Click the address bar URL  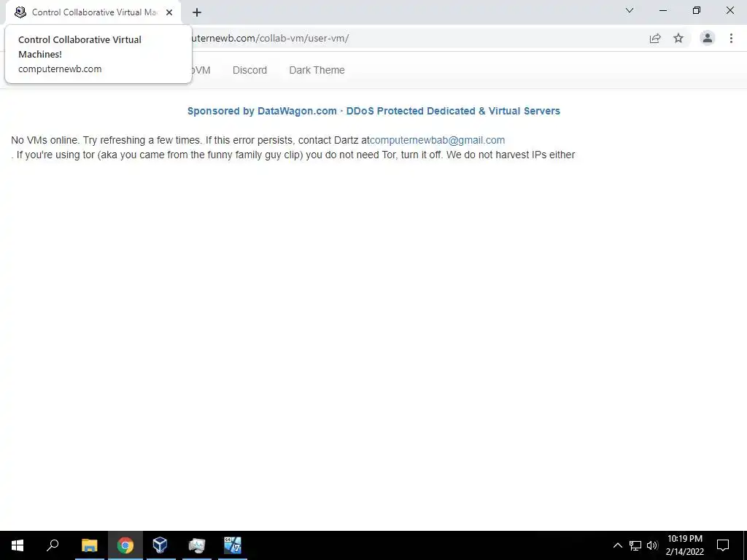(270, 38)
